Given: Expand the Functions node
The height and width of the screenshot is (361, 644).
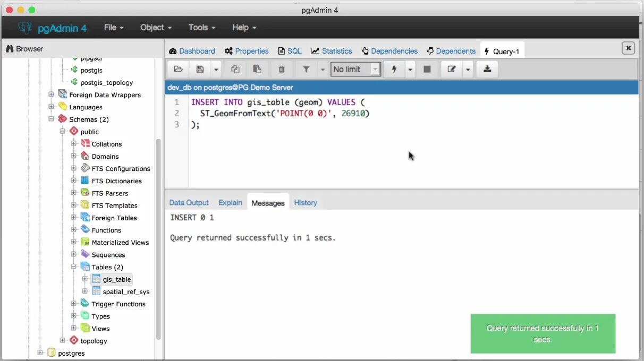Looking at the screenshot, I should pyautogui.click(x=74, y=230).
